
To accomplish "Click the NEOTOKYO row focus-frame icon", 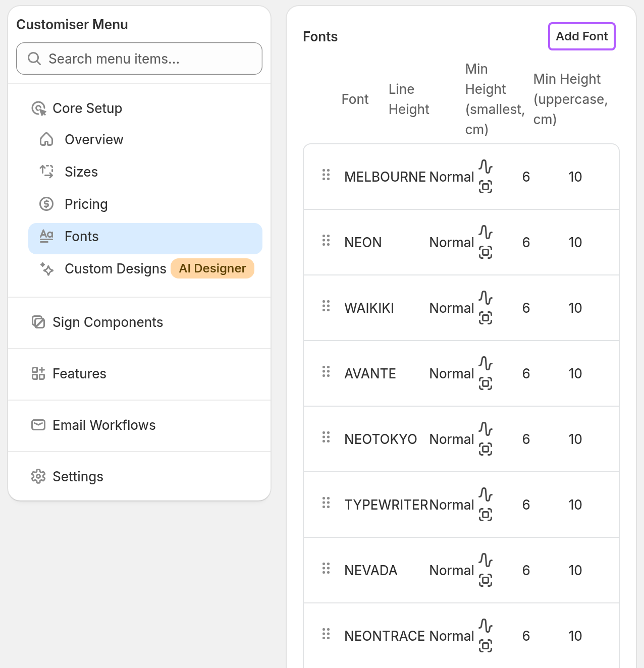I will [486, 449].
